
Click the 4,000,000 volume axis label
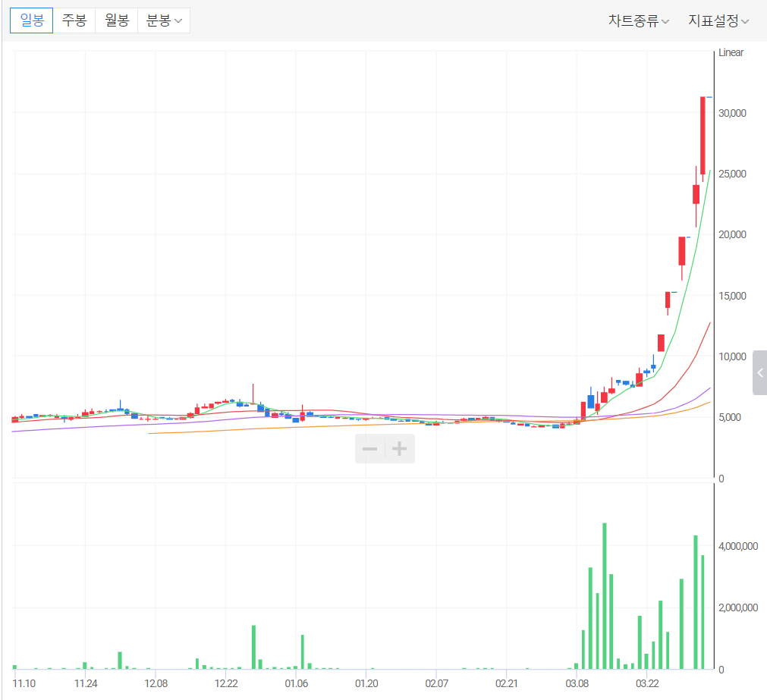[x=738, y=547]
